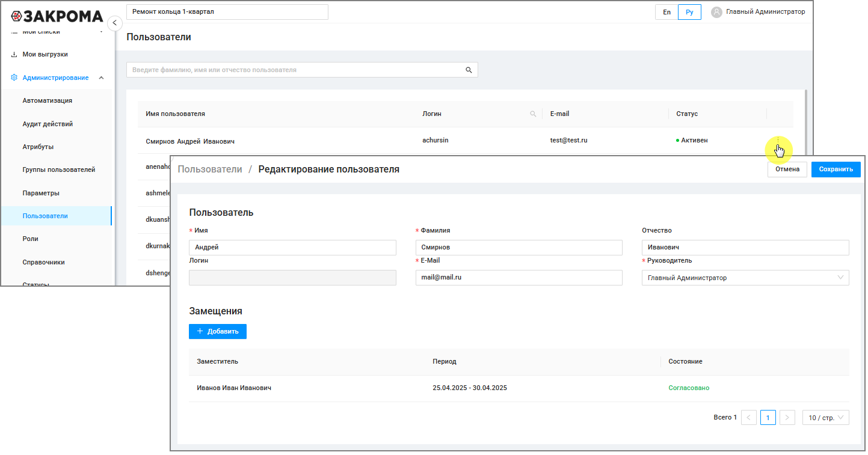868x455 pixels.
Task: Open Атрибуты in sidebar
Action: pyautogui.click(x=38, y=147)
